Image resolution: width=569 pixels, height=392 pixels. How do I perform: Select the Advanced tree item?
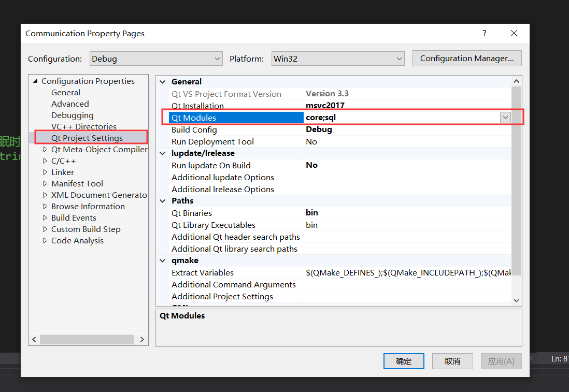click(70, 104)
